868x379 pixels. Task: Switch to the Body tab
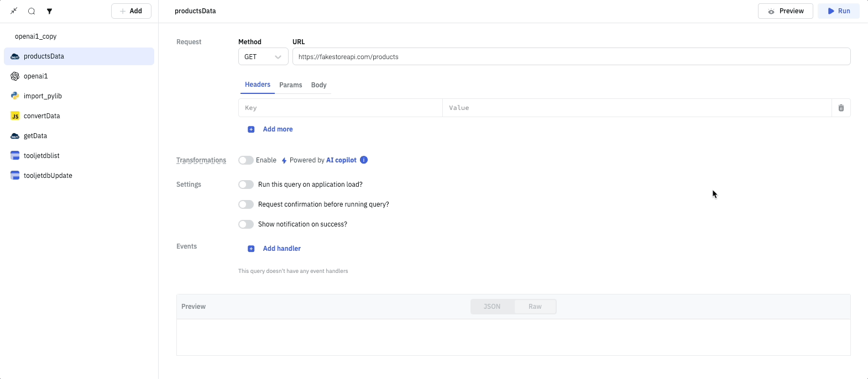[318, 85]
